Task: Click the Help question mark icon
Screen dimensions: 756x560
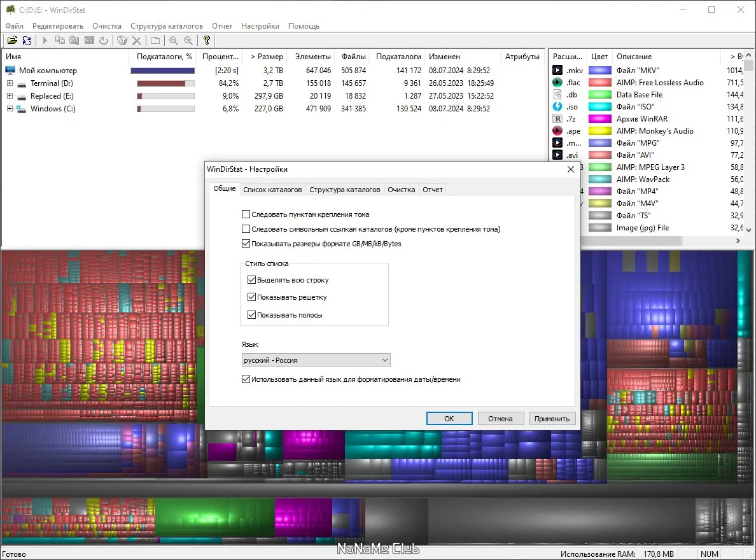Action: pyautogui.click(x=207, y=41)
